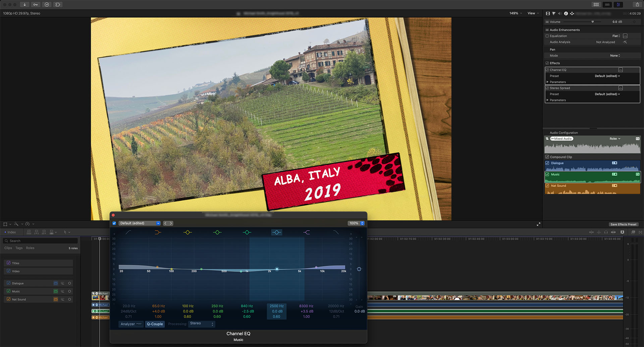Toggle the timeline layout icon in top bar
The height and width of the screenshot is (347, 644).
tap(607, 4)
